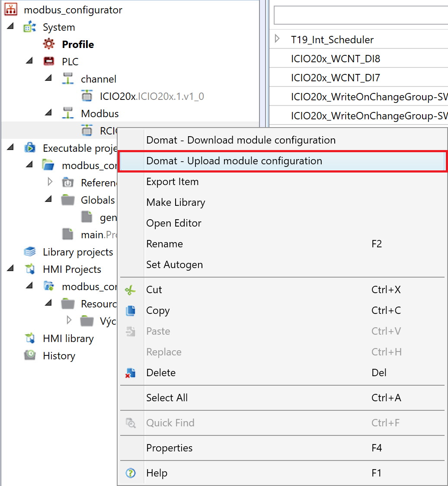The width and height of the screenshot is (448, 486).
Task: Click the modbus_configurator root icon
Action: [11, 10]
